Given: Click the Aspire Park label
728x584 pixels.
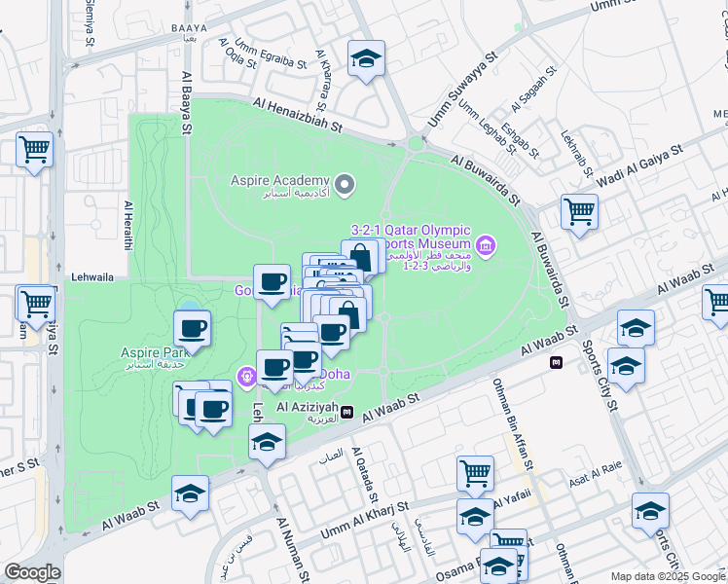Looking at the screenshot, I should (155, 357).
